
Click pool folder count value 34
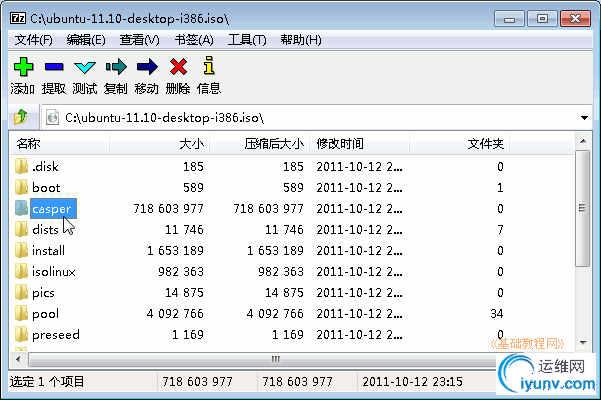[x=497, y=314]
